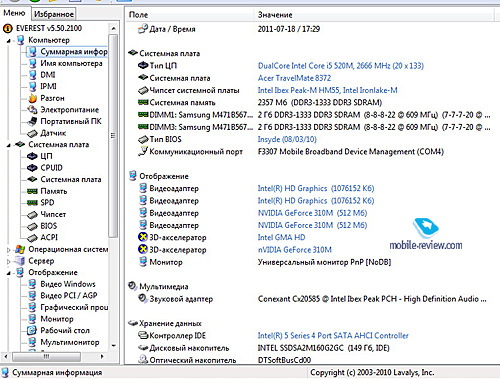Screen dimensions: 500x379
Task: Click the Графический процессор tree icon
Action: (x=32, y=307)
